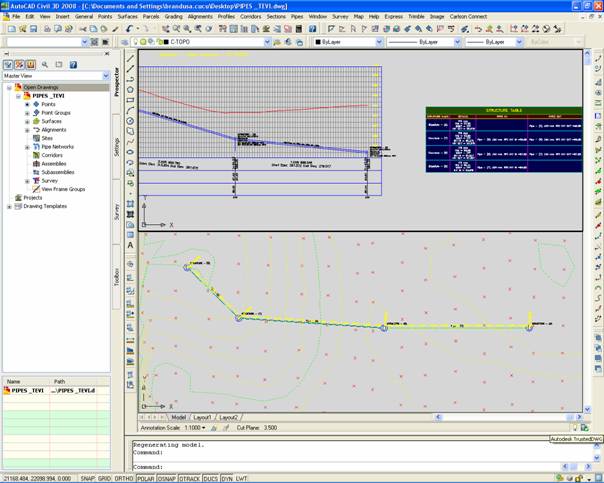Select the Ellipse draw tool
This screenshot has width=604, height=483.
click(131, 152)
